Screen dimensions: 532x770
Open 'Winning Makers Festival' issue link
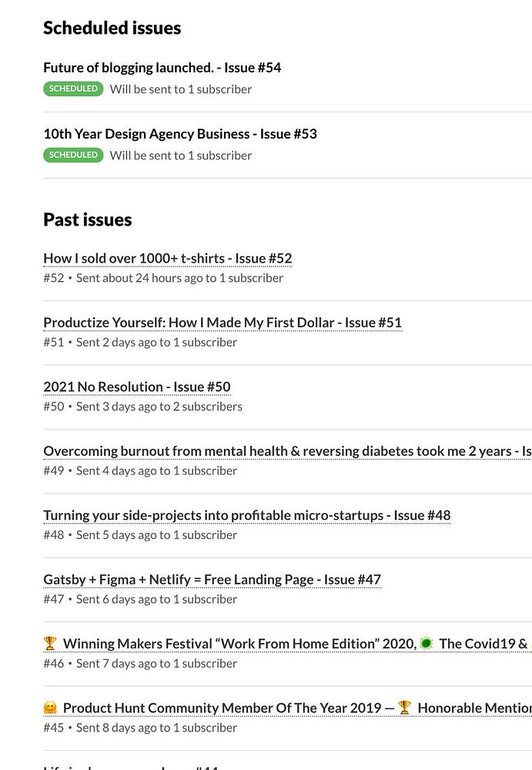pyautogui.click(x=287, y=644)
